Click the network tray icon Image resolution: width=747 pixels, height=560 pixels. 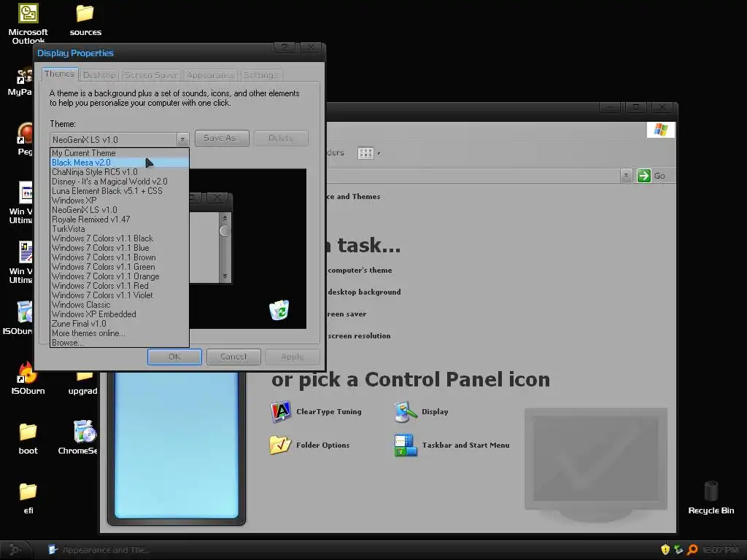[679, 550]
